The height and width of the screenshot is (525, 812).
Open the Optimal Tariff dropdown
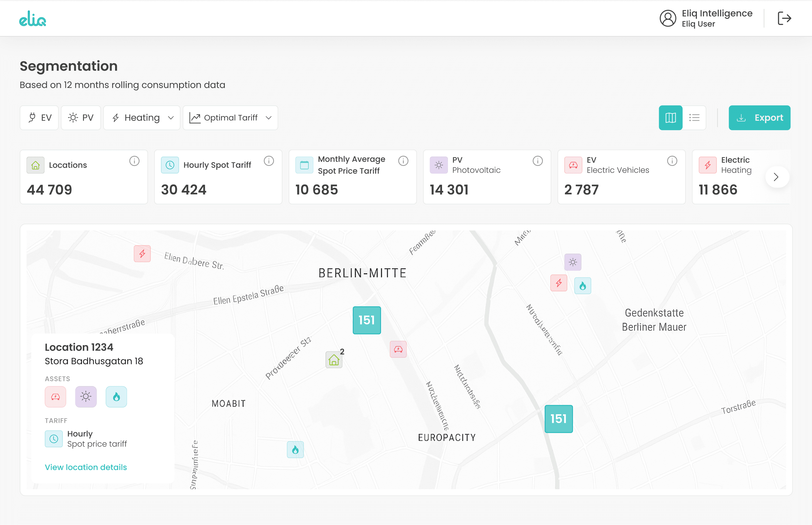coord(230,118)
